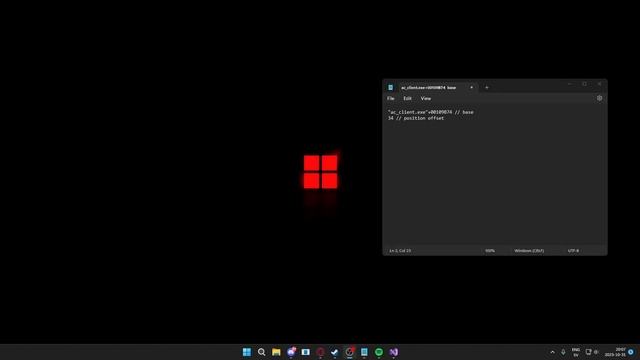
Task: Open notification center bell icon
Action: point(631,352)
